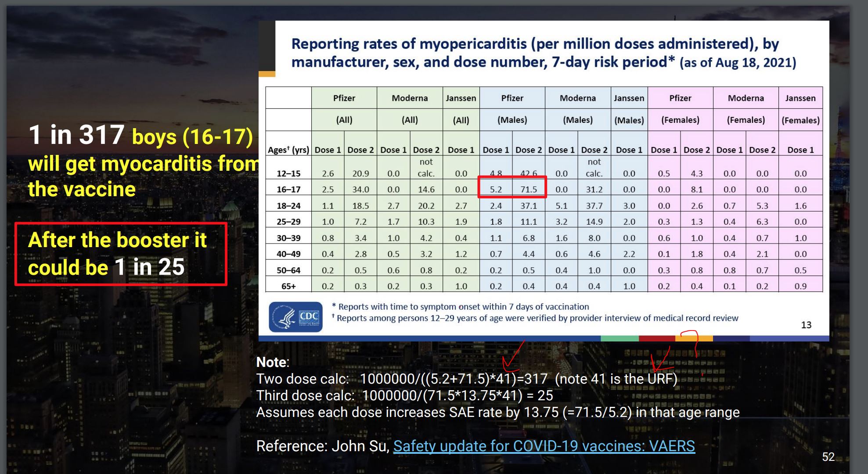This screenshot has width=868, height=474.
Task: Select the 'Reports with time to symptom onset' footnote
Action: (461, 306)
